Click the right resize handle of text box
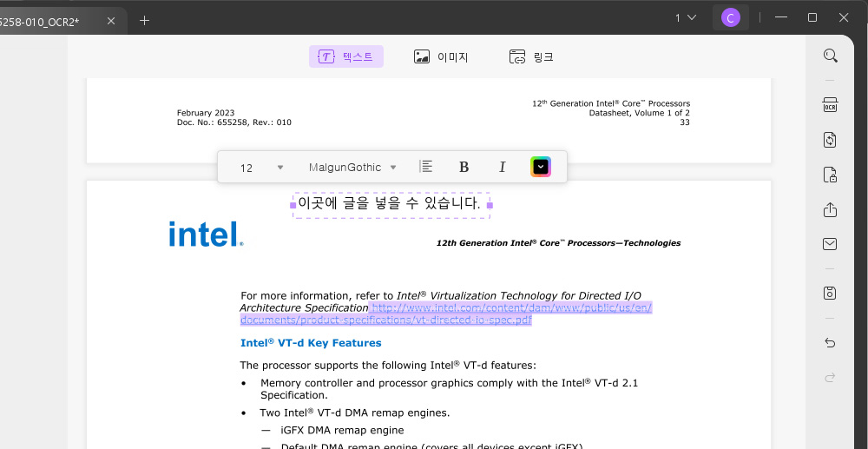868x449 pixels. tap(490, 206)
